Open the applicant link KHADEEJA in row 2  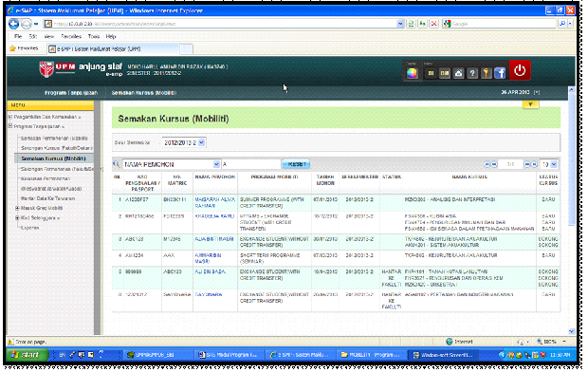[214, 216]
